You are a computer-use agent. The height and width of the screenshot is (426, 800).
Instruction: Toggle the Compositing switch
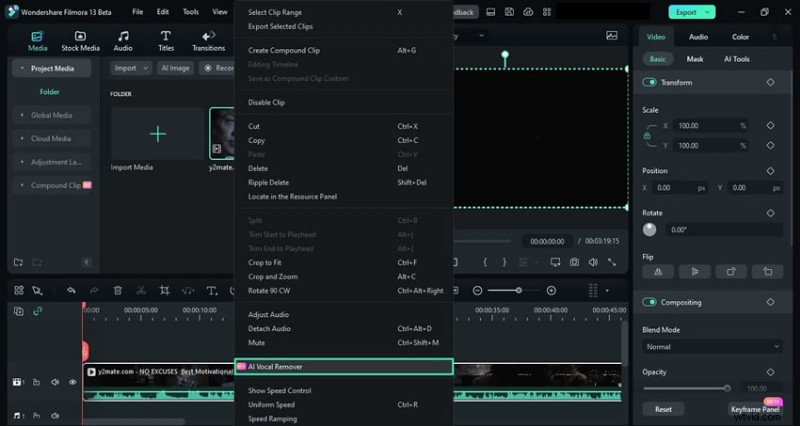(649, 302)
